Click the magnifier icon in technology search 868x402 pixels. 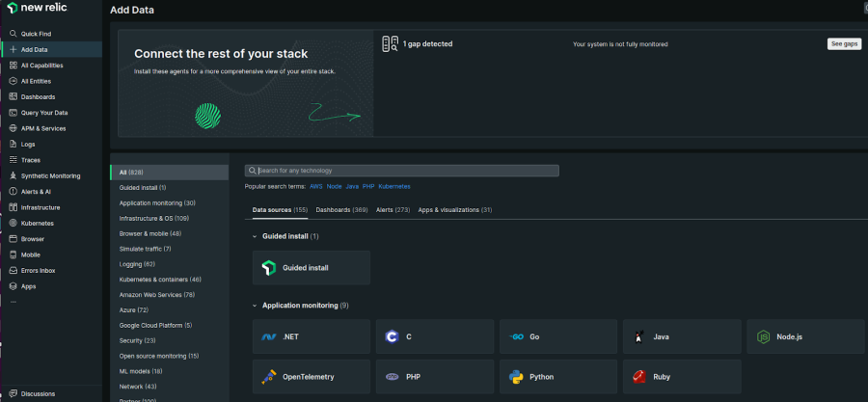[253, 171]
